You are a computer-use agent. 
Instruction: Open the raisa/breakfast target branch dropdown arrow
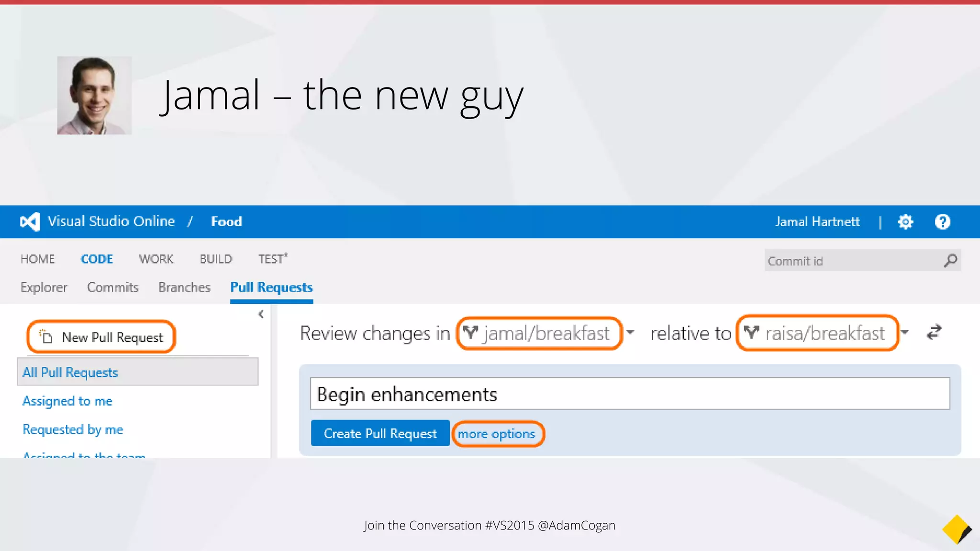coord(904,332)
